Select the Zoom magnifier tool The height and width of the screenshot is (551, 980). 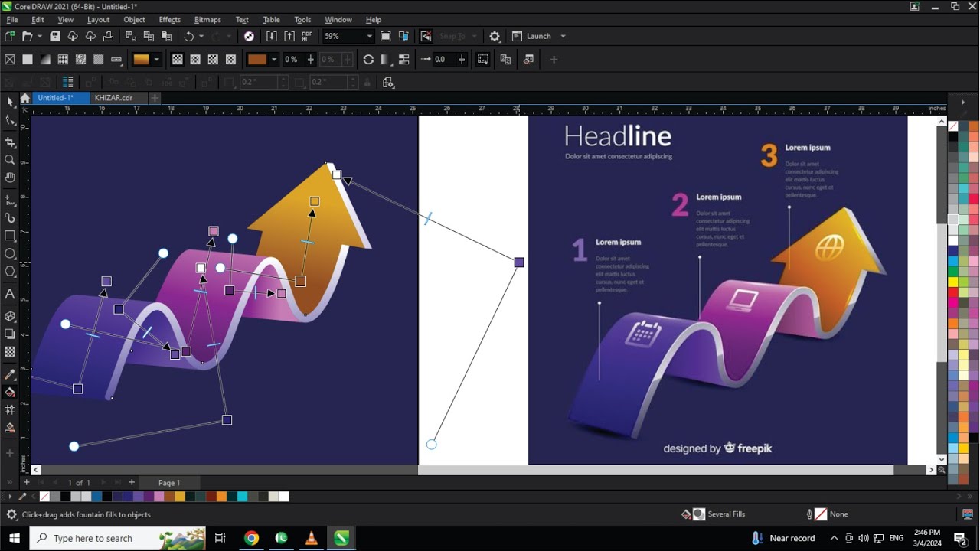coord(10,160)
